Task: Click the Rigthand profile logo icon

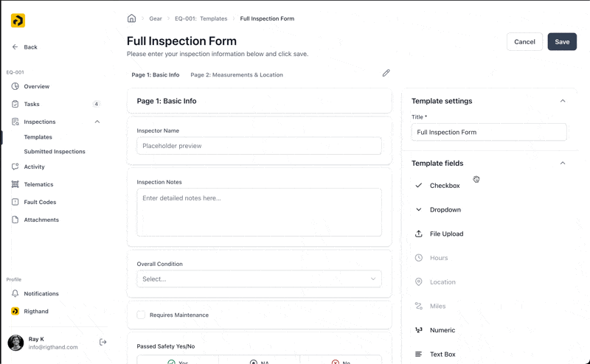Action: point(15,311)
